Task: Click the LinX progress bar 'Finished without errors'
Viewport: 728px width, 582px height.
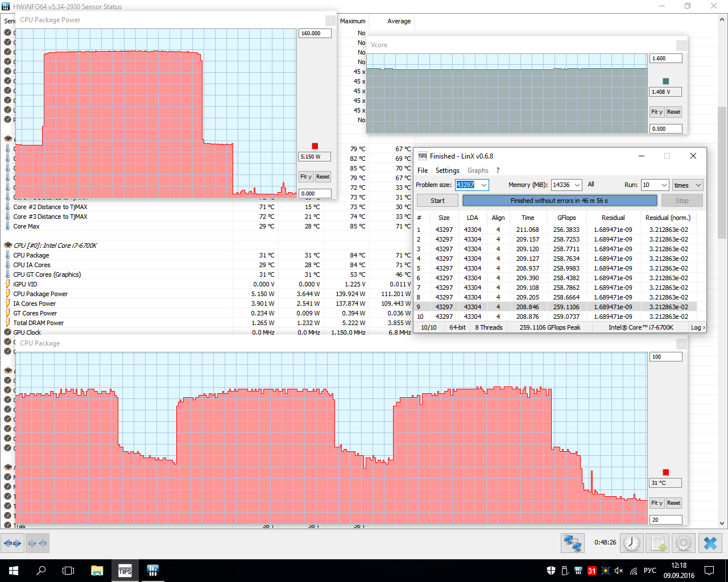Action: [560, 201]
